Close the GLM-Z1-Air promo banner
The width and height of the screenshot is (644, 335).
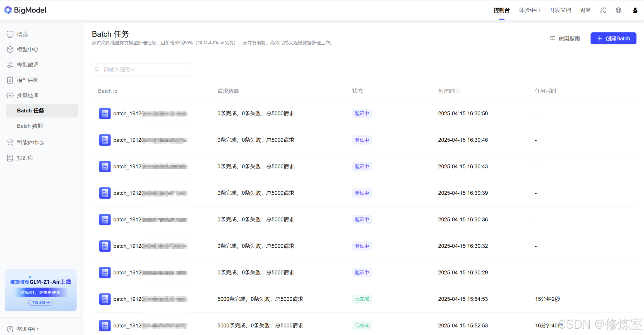tap(70, 275)
